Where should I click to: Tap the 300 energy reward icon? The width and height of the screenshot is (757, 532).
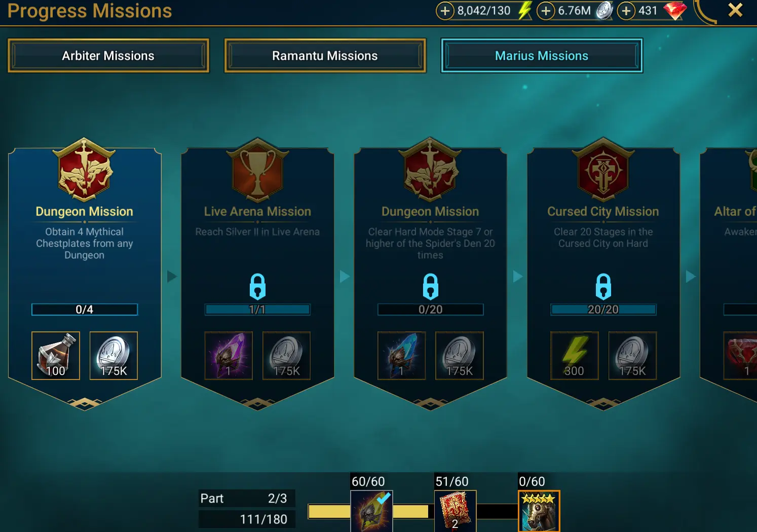coord(575,356)
